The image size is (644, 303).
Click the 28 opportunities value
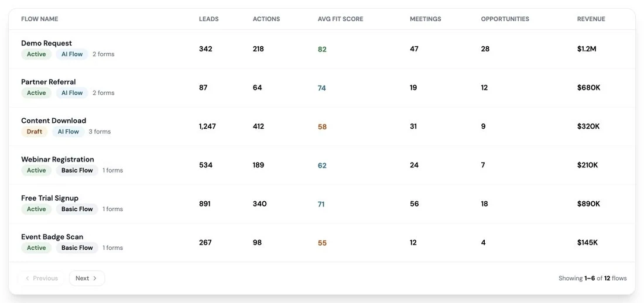485,49
